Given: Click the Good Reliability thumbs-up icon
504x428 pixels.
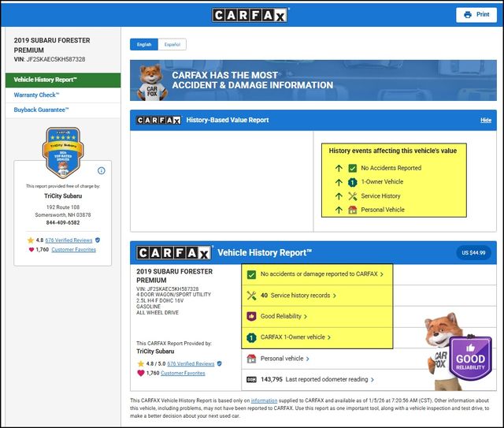Looking at the screenshot, I should pyautogui.click(x=251, y=316).
